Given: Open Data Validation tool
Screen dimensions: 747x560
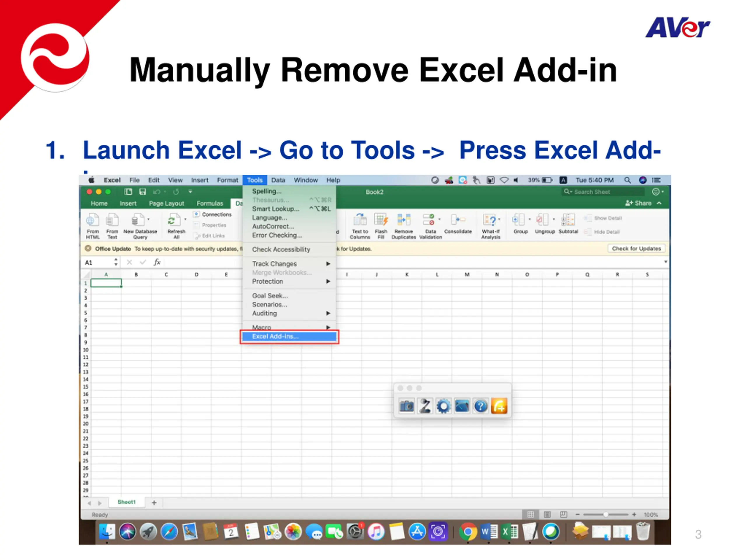Looking at the screenshot, I should click(431, 226).
